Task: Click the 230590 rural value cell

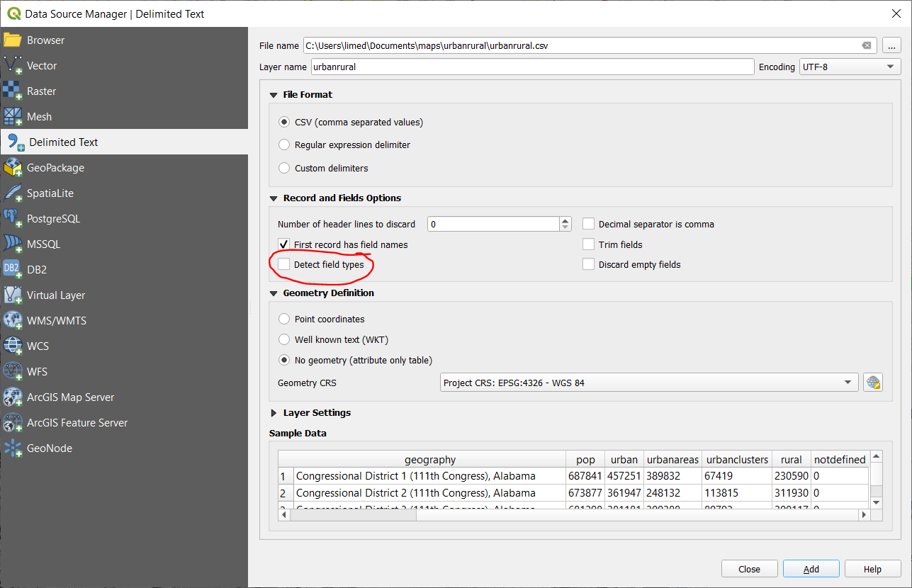Action: tap(790, 476)
